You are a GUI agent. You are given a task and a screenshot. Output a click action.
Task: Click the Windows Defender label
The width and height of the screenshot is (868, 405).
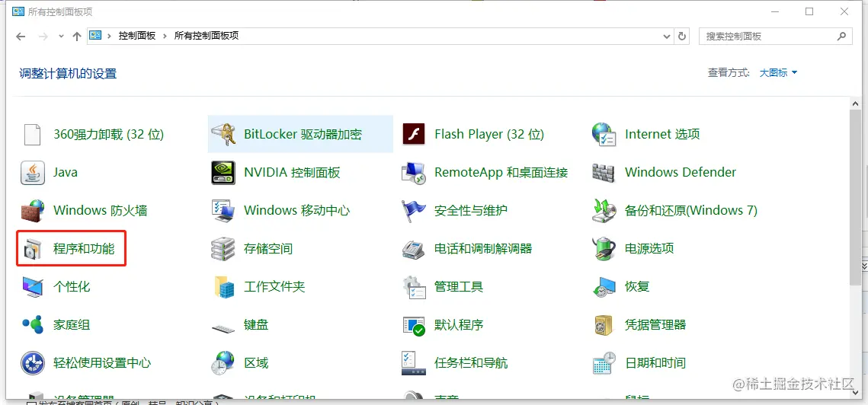tap(681, 173)
